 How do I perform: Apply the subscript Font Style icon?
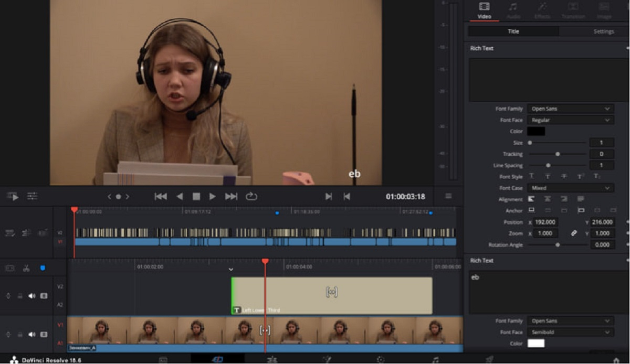pyautogui.click(x=597, y=177)
